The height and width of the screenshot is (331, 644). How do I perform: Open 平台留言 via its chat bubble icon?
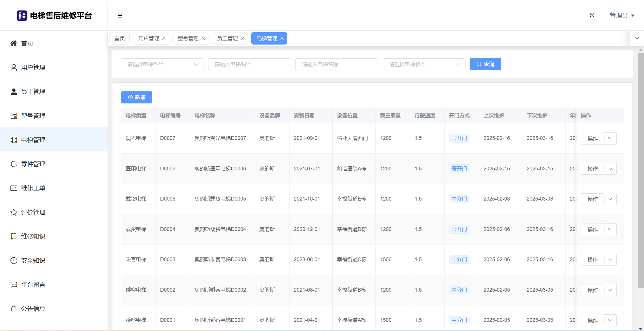click(14, 285)
